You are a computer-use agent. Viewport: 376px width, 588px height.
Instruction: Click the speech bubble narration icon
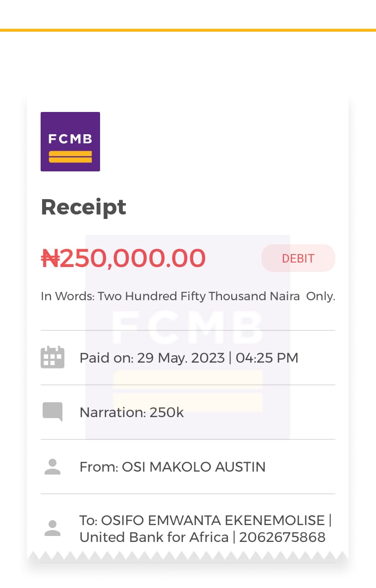point(53,412)
